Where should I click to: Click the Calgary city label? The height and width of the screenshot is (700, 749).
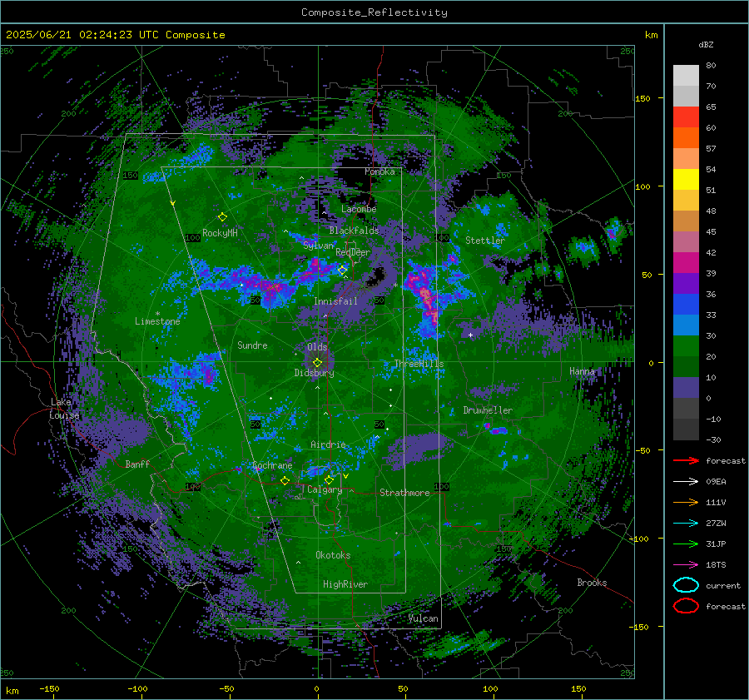click(325, 489)
